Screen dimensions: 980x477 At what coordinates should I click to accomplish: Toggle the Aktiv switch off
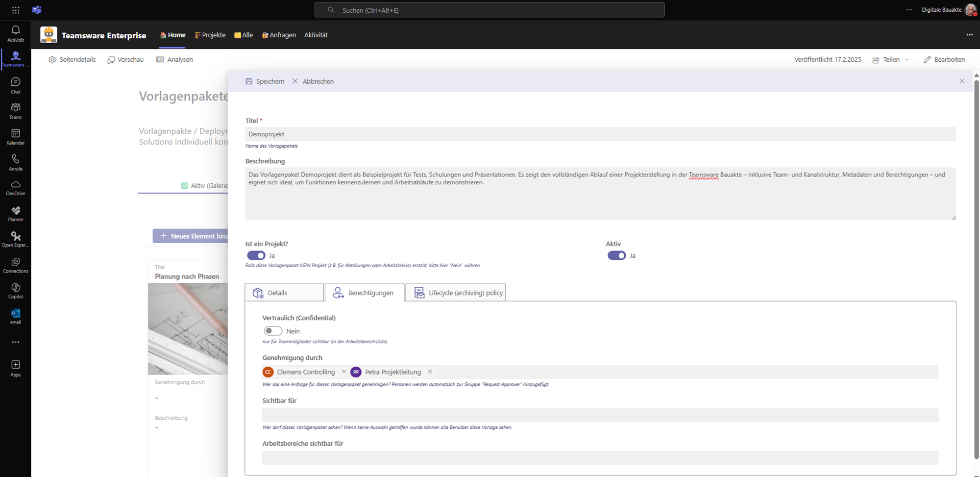tap(616, 255)
